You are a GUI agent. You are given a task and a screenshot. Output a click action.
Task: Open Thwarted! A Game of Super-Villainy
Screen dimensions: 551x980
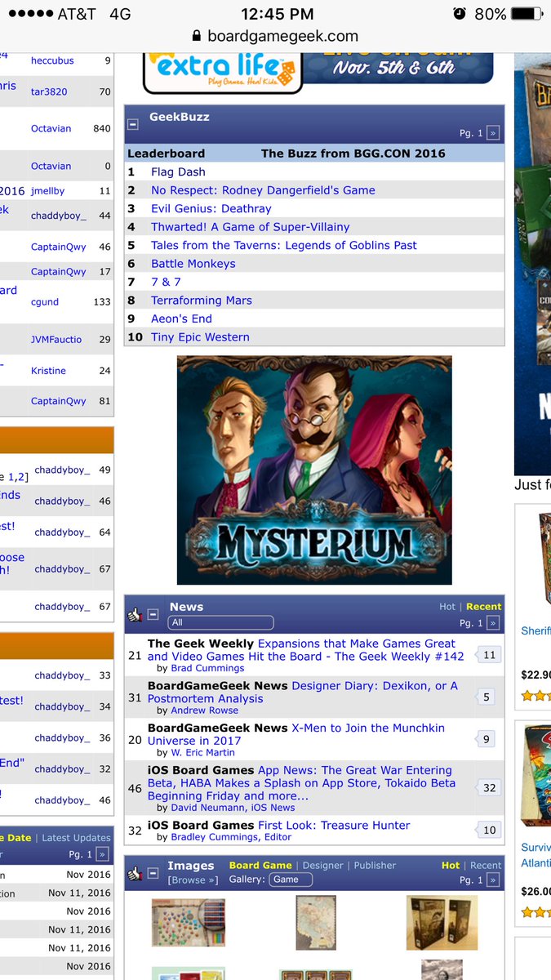click(x=251, y=227)
